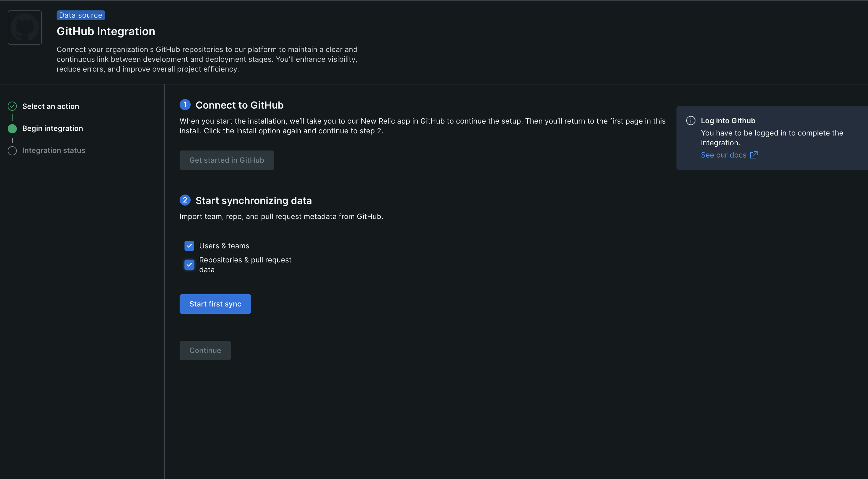Click external link icon after See our docs
Image resolution: width=868 pixels, height=479 pixels.
coord(754,155)
